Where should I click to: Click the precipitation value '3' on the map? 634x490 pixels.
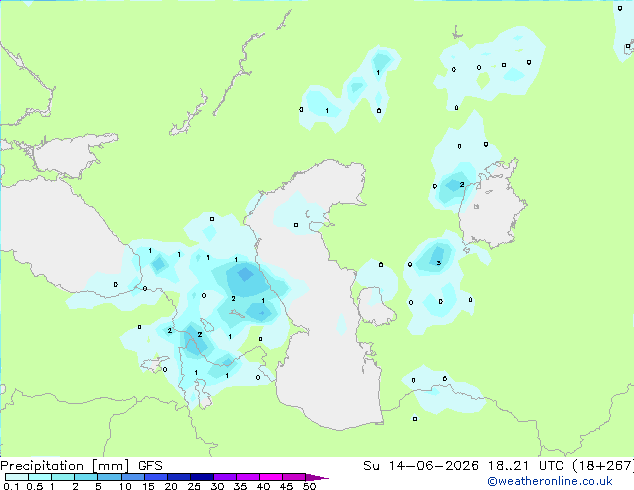[438, 263]
